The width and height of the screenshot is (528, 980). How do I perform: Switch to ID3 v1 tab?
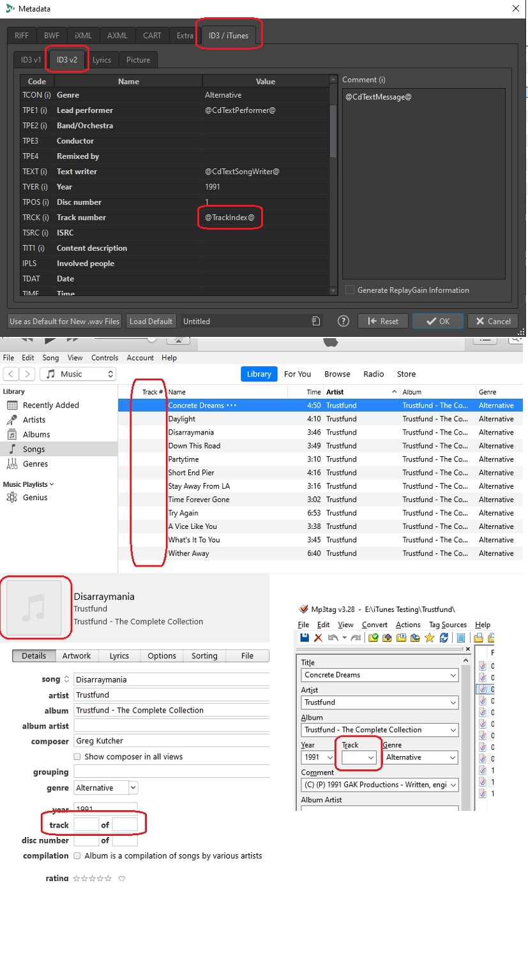point(31,60)
